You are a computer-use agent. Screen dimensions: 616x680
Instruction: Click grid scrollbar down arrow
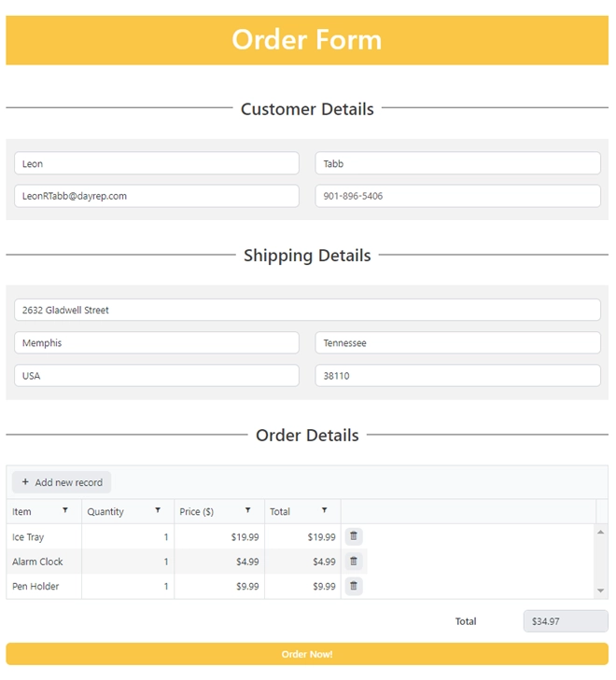[601, 590]
